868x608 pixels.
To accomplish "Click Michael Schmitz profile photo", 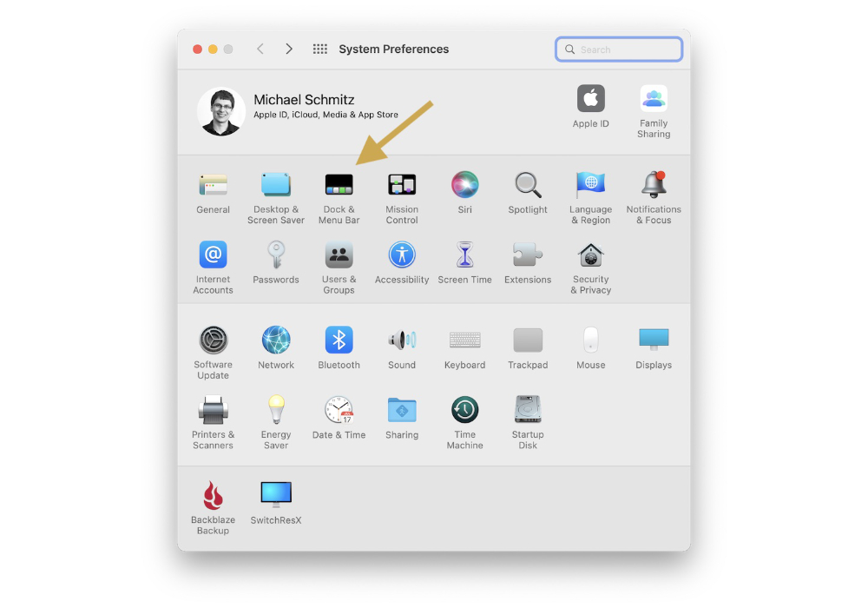I will [221, 111].
